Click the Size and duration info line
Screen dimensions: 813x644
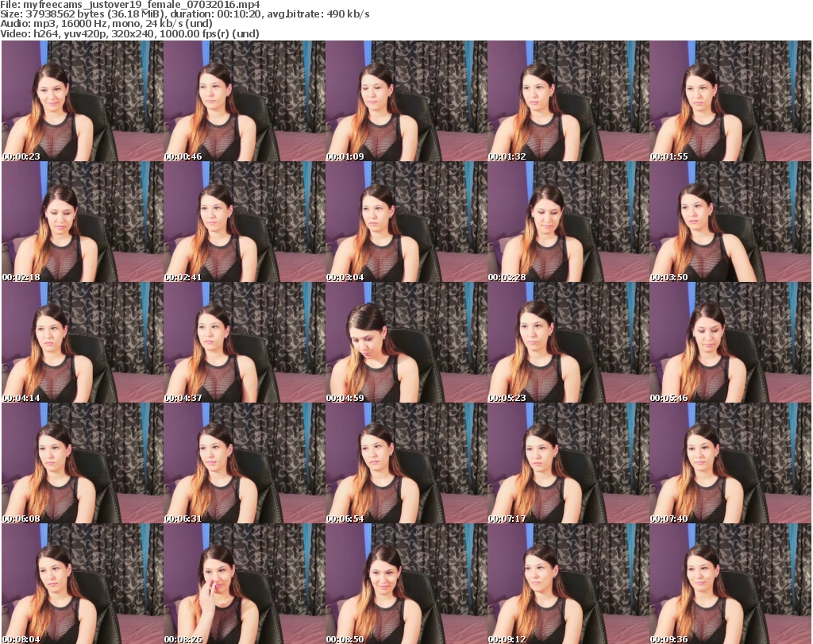pos(184,14)
